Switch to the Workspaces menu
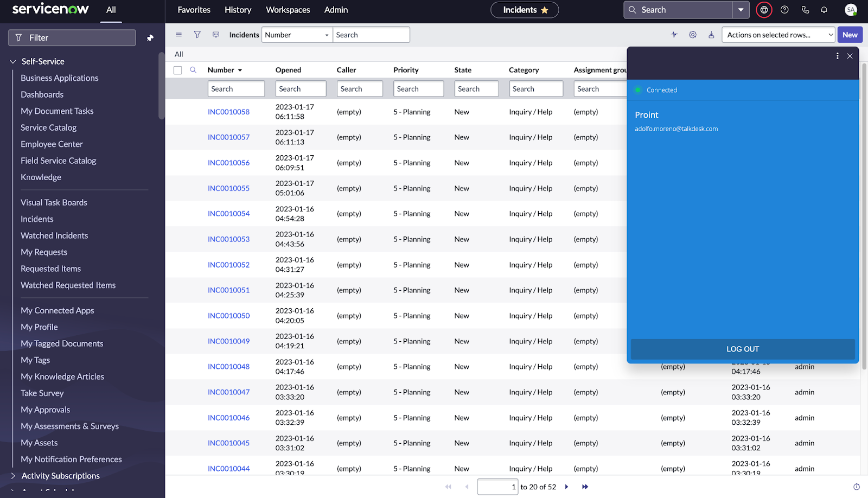This screenshot has height=498, width=868. pyautogui.click(x=288, y=10)
